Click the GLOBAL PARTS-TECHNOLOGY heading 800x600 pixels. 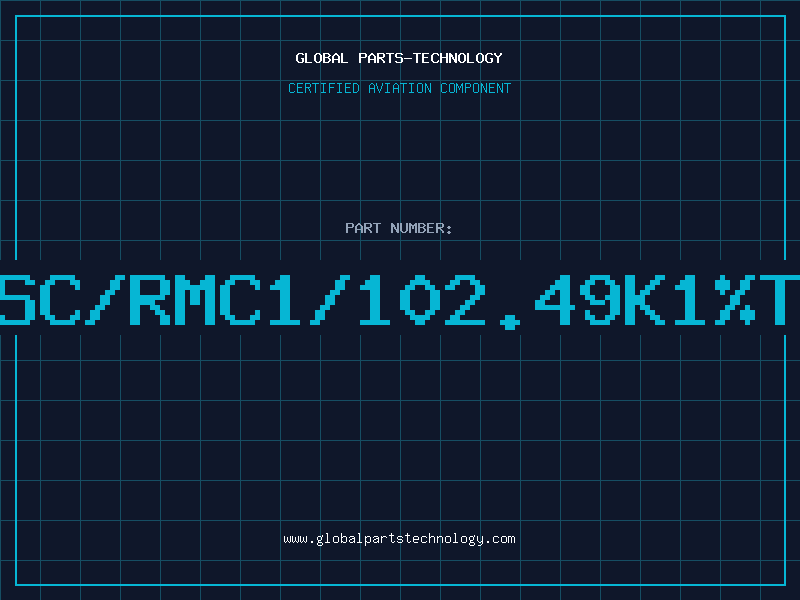pyautogui.click(x=399, y=58)
